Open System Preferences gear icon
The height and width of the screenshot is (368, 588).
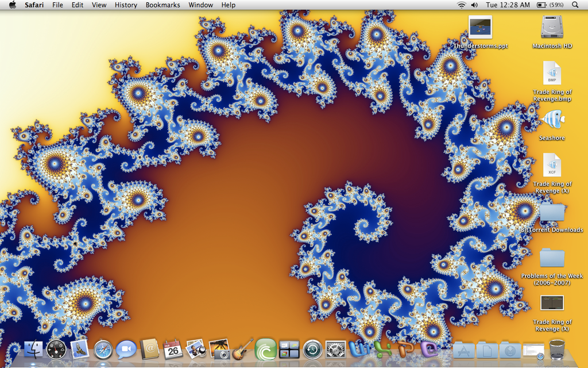[x=335, y=349]
